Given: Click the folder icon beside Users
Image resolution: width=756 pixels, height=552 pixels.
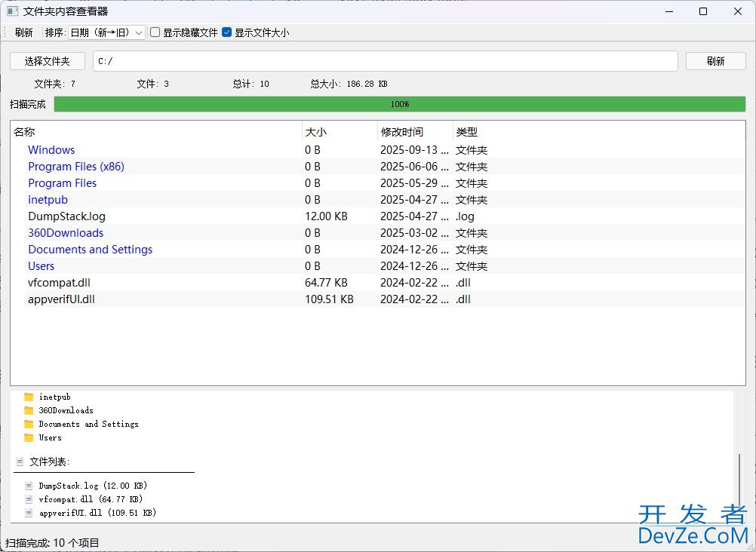Looking at the screenshot, I should 29,437.
